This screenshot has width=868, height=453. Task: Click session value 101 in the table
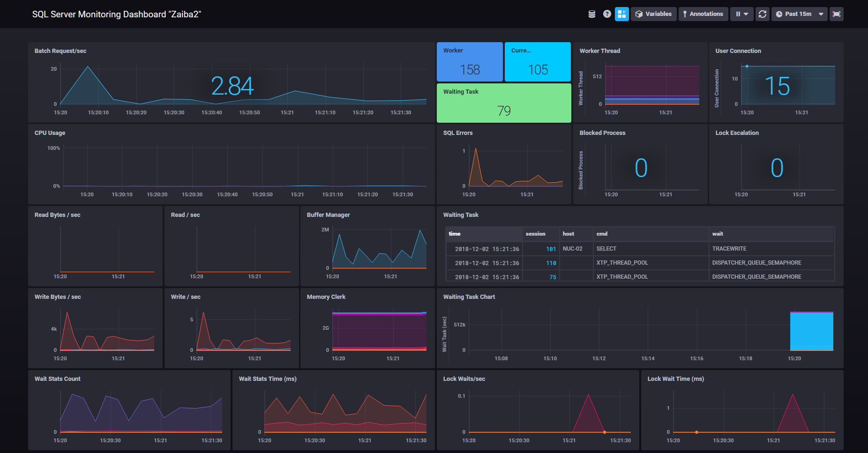[551, 249]
